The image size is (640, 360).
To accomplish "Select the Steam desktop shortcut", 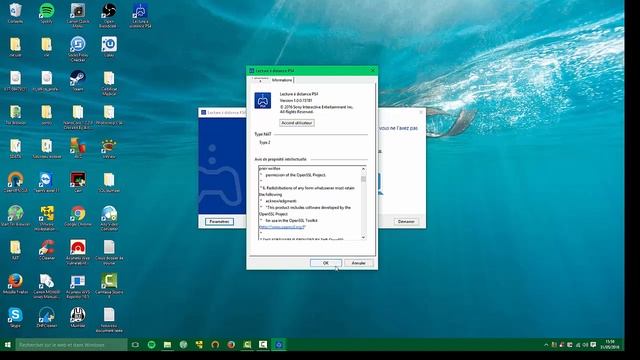I will (x=78, y=81).
